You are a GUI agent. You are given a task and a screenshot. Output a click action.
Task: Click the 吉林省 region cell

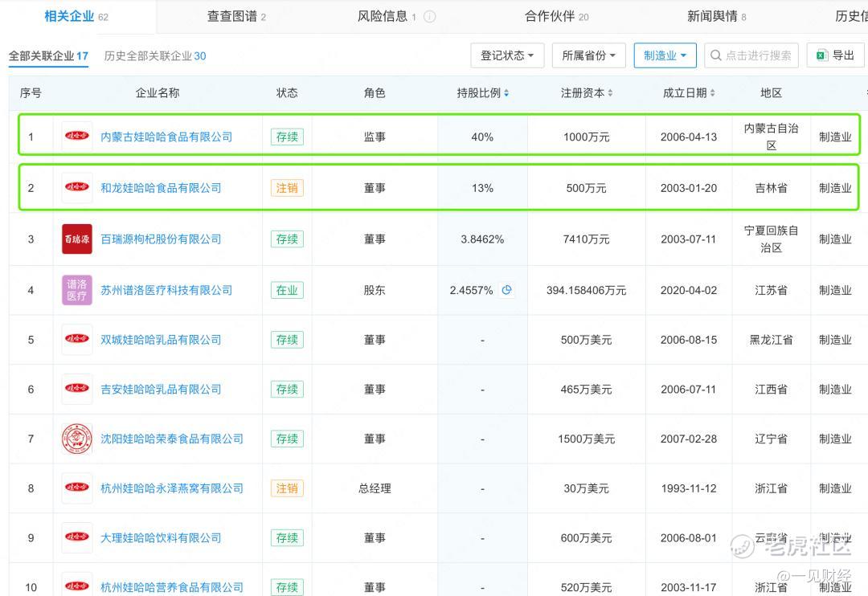[771, 188]
